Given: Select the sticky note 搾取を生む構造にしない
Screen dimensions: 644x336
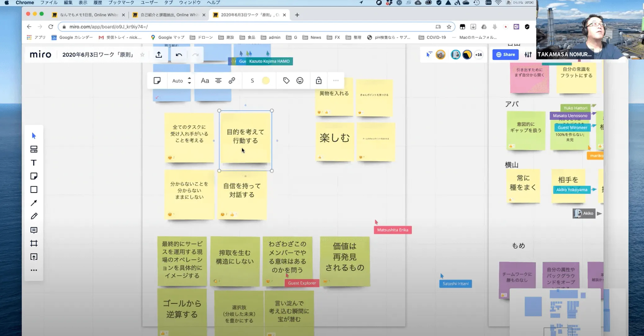Looking at the screenshot, I should [235, 261].
